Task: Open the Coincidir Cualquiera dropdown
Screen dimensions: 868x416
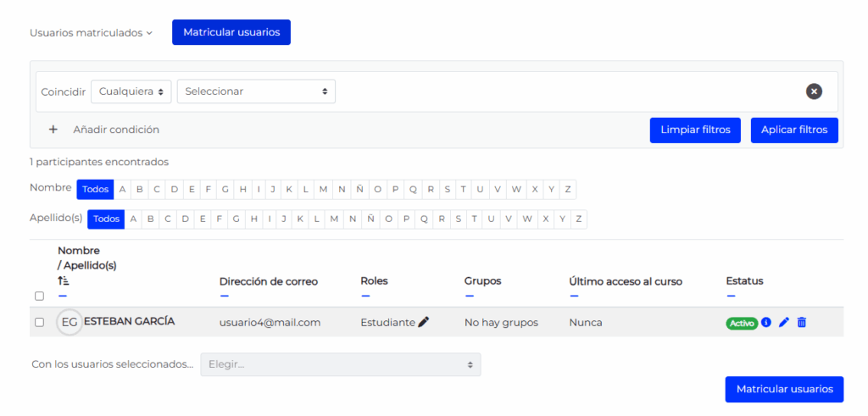Action: [x=131, y=92]
